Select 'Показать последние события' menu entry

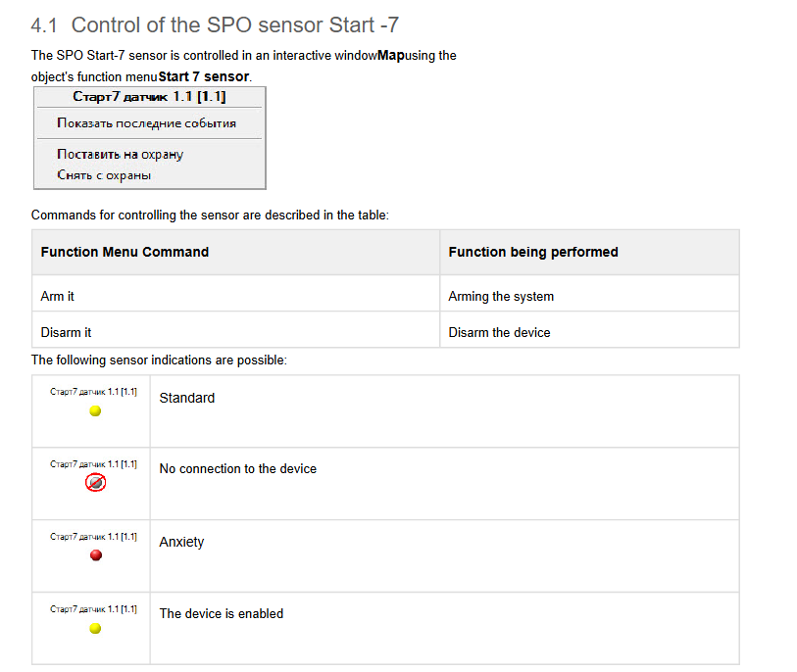146,123
